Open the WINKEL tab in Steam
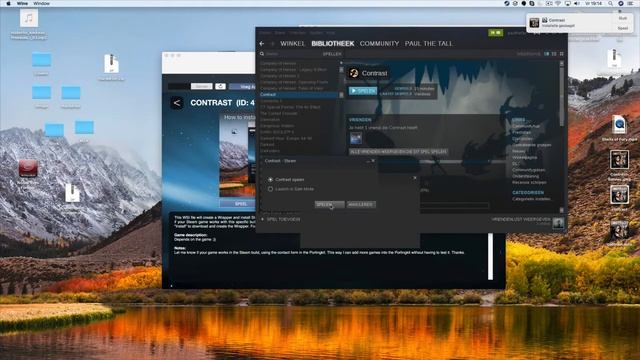The height and width of the screenshot is (360, 640). point(292,44)
